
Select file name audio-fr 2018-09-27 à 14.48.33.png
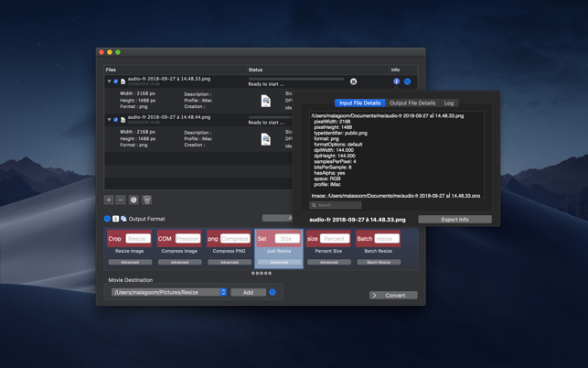(169, 79)
